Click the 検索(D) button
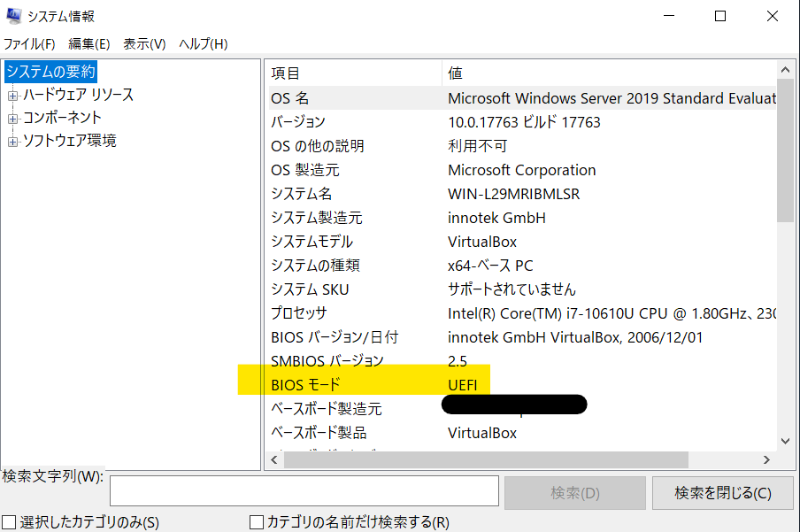The image size is (800, 532). pos(575,493)
